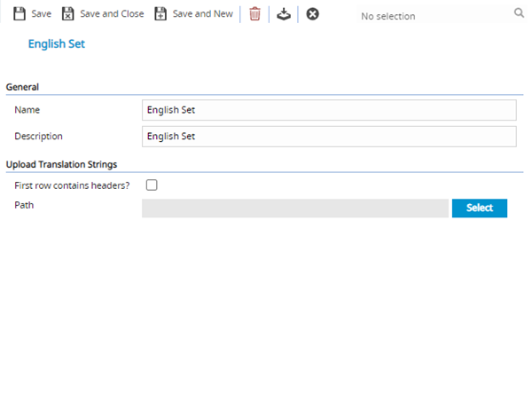The width and height of the screenshot is (532, 409).
Task: Click the circled X cancel icon
Action: 312,14
